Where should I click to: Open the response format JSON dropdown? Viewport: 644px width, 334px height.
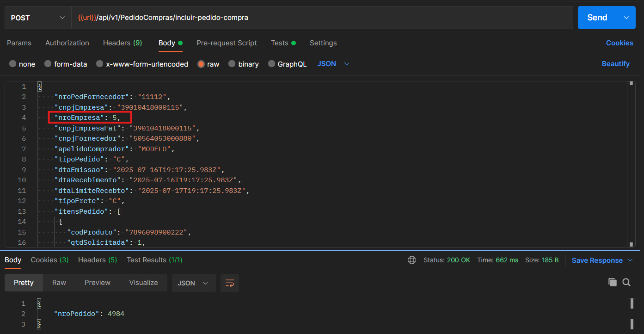(193, 283)
